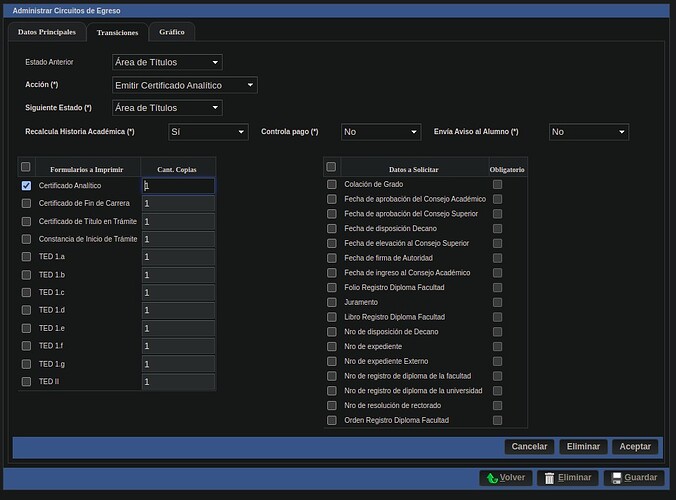Uncheck the Certificado Analítico form checkbox
The image size is (676, 500).
point(26,185)
